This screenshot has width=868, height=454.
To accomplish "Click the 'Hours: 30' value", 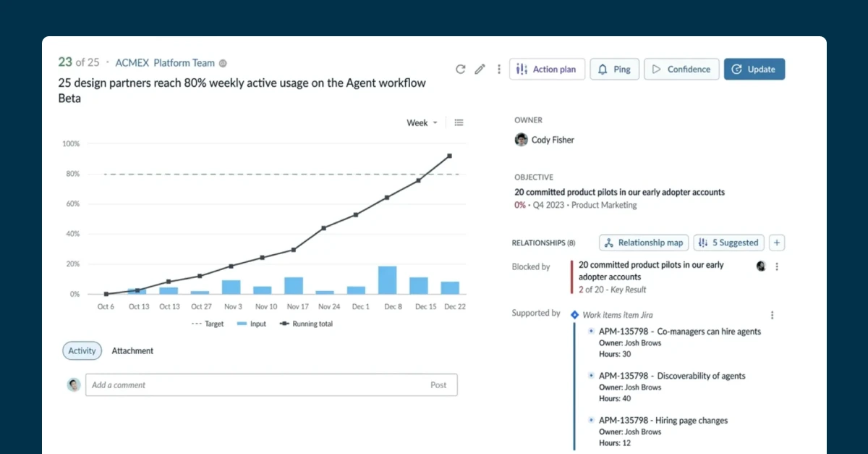I will 615,354.
